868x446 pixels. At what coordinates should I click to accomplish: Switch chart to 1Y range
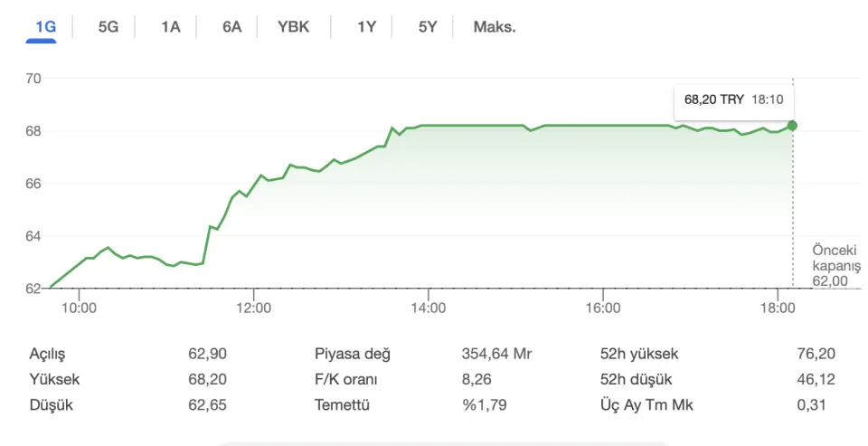(x=366, y=26)
